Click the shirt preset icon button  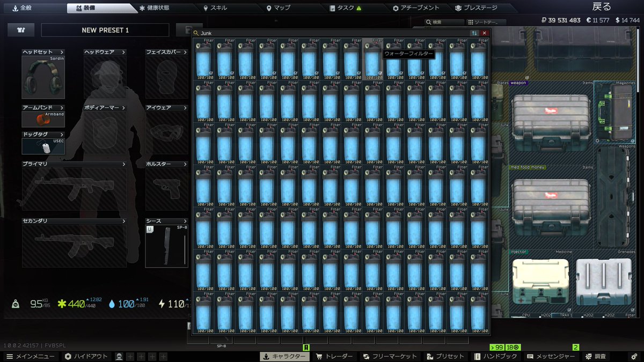click(21, 30)
